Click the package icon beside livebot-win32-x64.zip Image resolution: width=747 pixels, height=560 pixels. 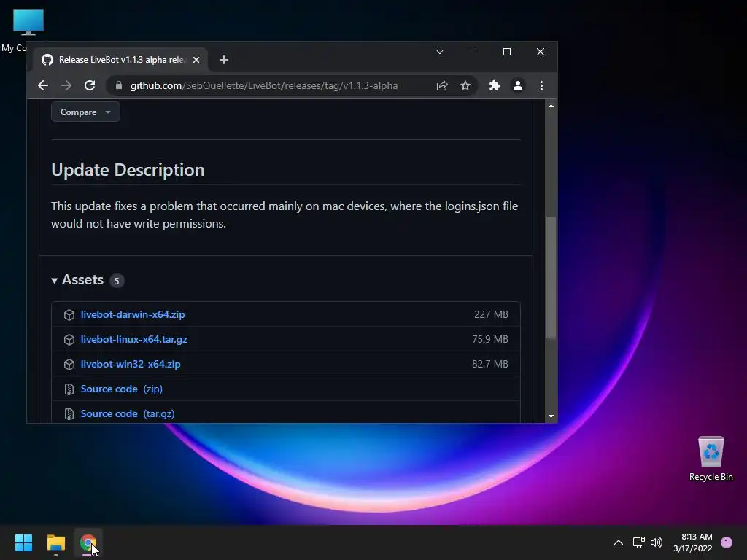click(x=69, y=365)
